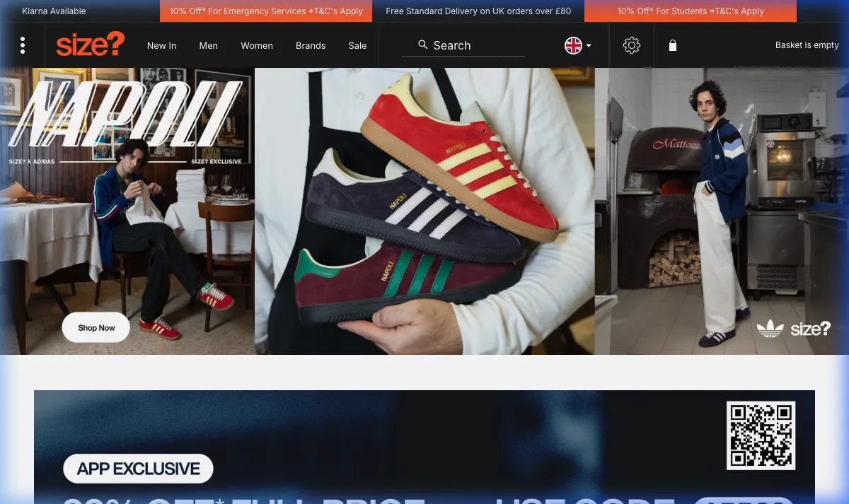Click the QR code in the App Exclusive banner

pos(761,436)
